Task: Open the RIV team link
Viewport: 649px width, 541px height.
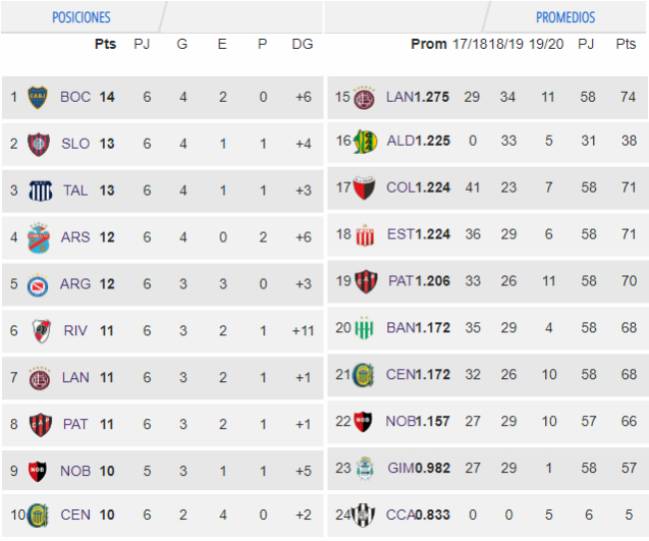Action: (75, 330)
